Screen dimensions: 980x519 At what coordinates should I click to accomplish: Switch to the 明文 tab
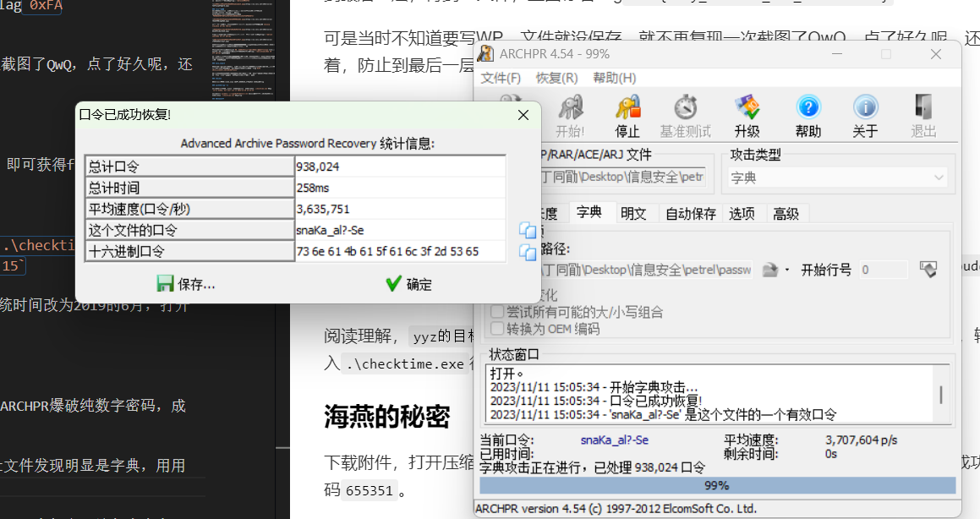click(633, 214)
